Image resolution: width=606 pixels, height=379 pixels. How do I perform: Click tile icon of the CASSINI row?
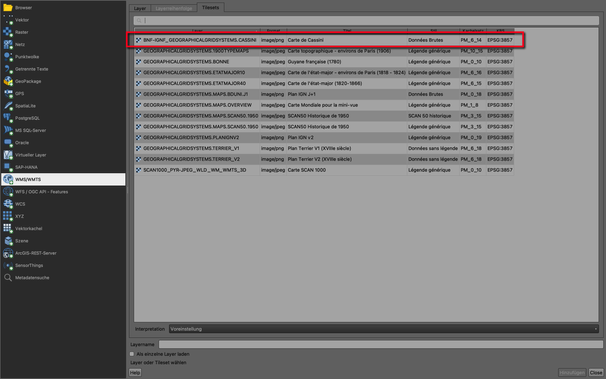click(138, 40)
